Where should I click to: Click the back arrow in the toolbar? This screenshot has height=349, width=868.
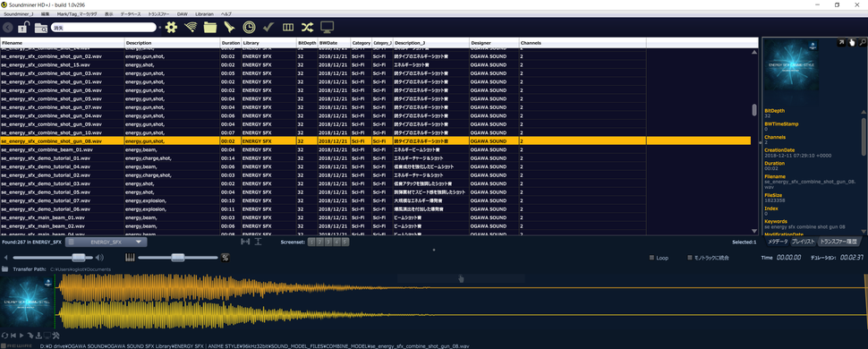[x=8, y=27]
